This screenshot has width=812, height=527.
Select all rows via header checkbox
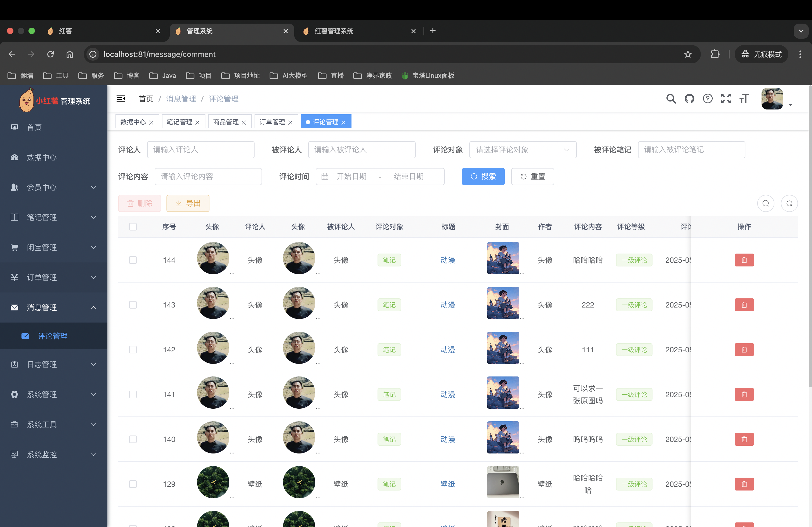133,227
